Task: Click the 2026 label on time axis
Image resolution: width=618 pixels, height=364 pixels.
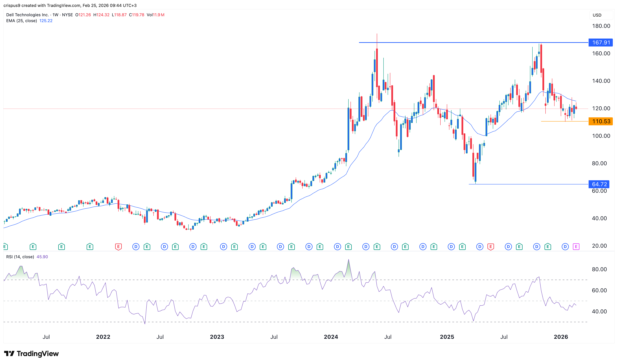Action: point(561,337)
